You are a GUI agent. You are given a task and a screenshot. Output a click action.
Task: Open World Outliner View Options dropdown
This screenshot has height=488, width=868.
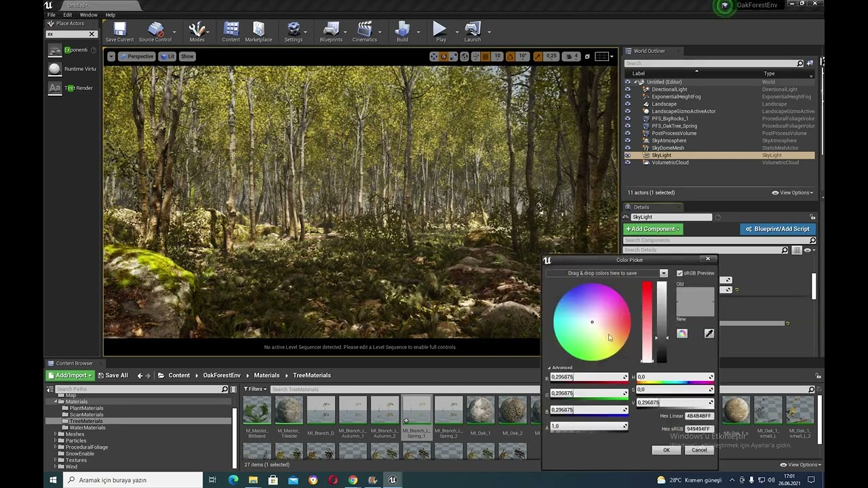click(792, 192)
